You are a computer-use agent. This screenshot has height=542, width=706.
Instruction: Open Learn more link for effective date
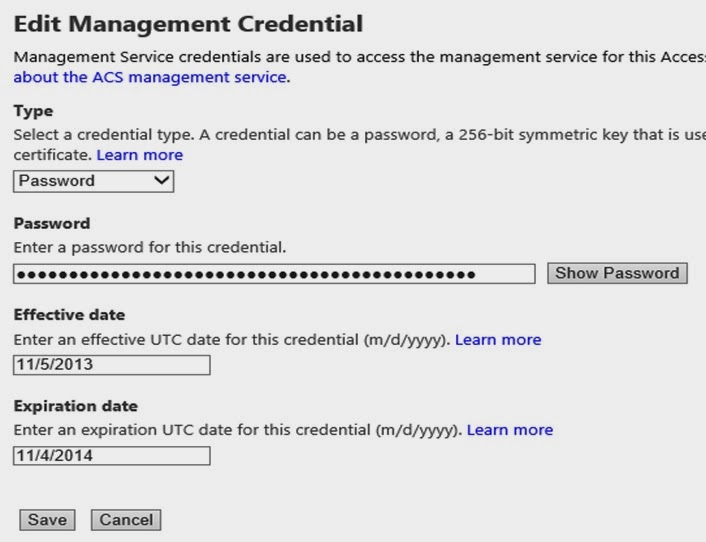coord(498,340)
